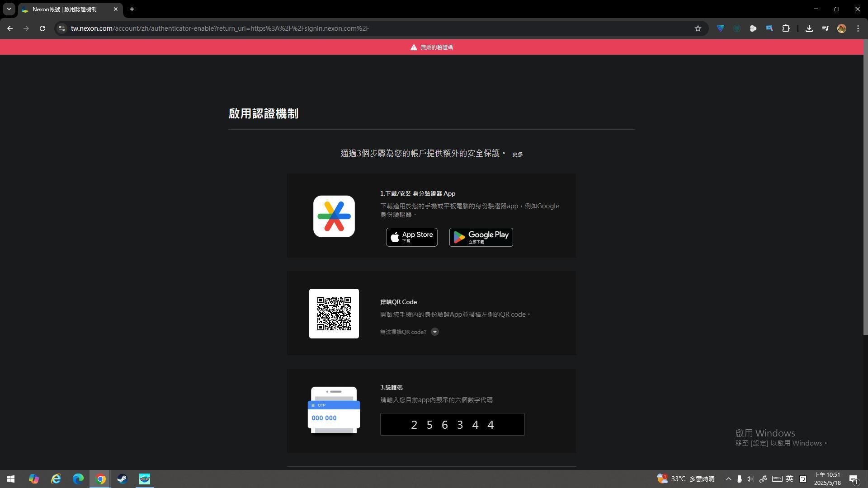The width and height of the screenshot is (868, 488).
Task: Click the Google Authenticator app icon
Action: pos(334,216)
